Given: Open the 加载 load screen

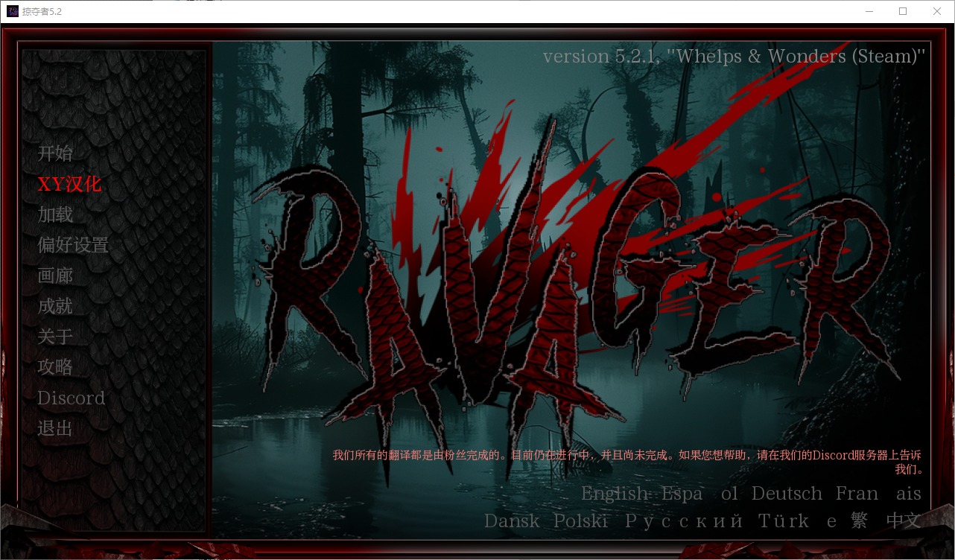Looking at the screenshot, I should point(55,214).
